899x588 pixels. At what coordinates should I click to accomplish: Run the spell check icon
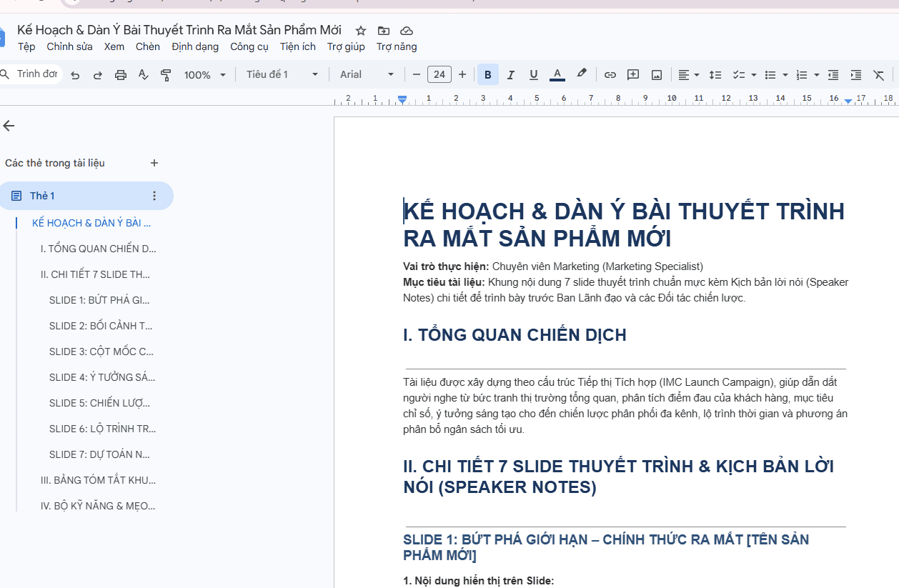point(143,75)
